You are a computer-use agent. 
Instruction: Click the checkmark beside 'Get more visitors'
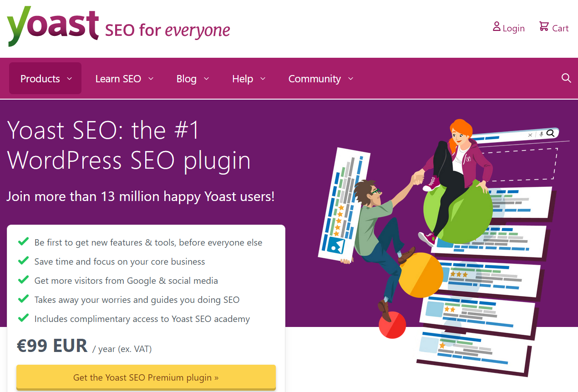point(23,280)
